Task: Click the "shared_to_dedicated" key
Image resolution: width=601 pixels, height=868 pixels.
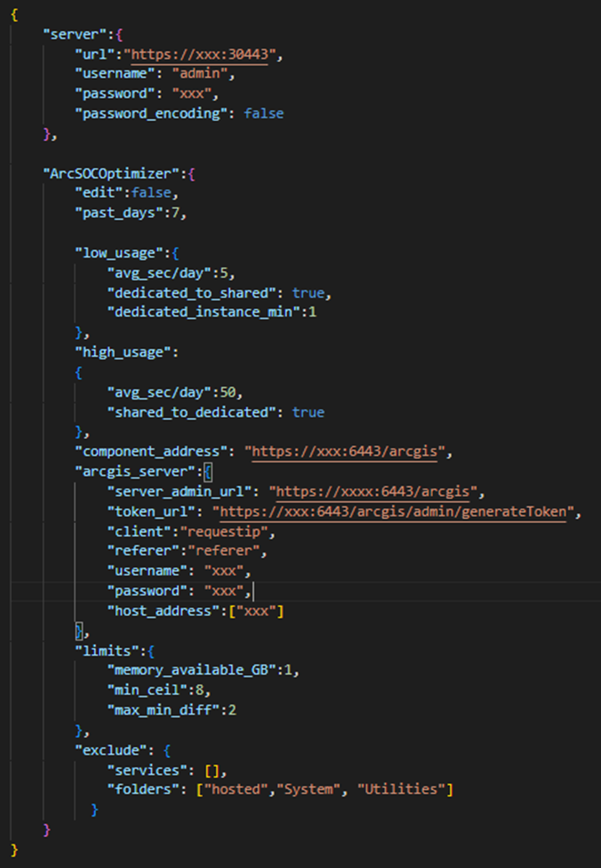Action: click(191, 412)
